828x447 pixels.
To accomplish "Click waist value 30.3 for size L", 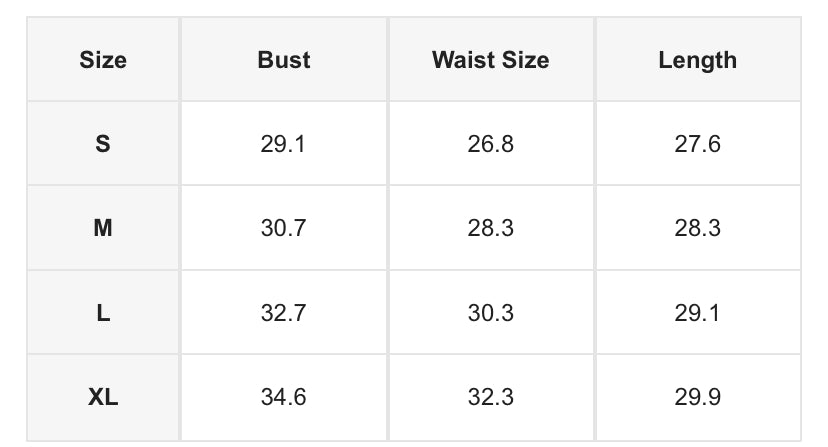I will point(490,313).
